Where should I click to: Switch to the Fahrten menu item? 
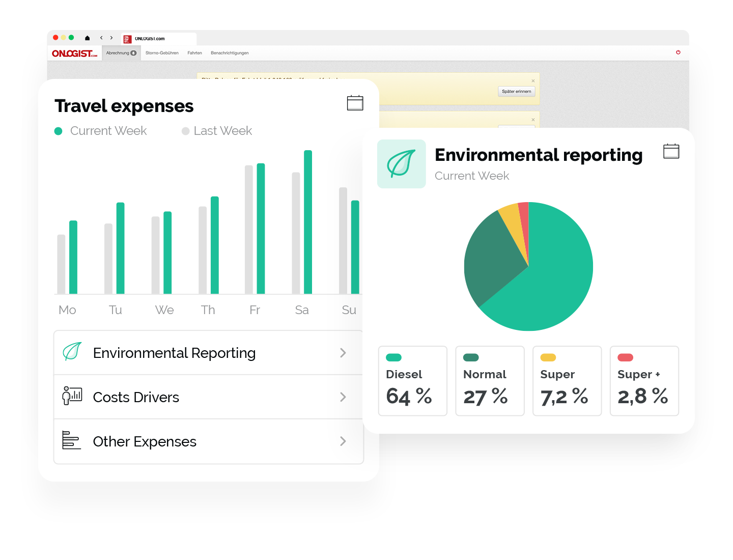point(194,53)
